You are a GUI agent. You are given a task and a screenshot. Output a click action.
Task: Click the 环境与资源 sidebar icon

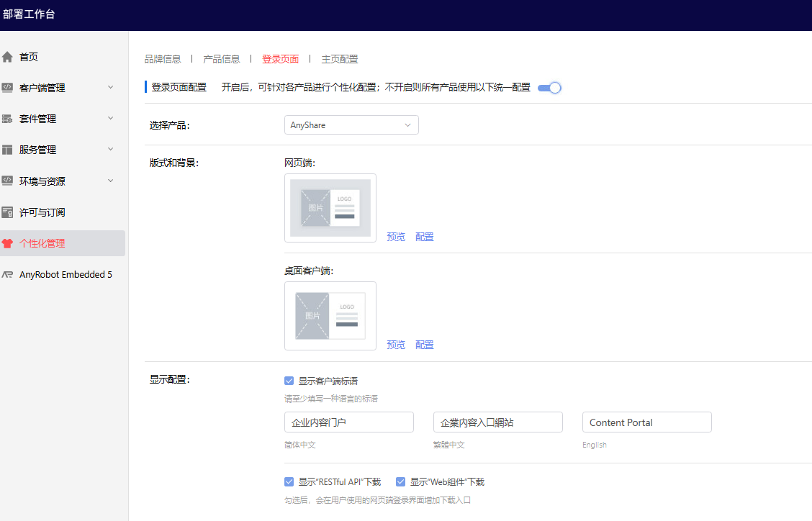pyautogui.click(x=8, y=181)
